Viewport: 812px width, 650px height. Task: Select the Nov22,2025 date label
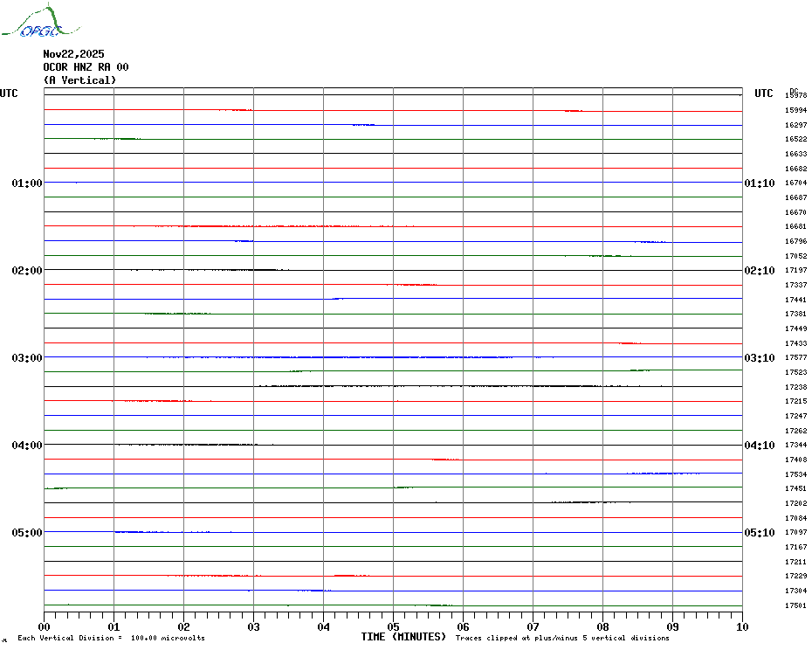73,54
